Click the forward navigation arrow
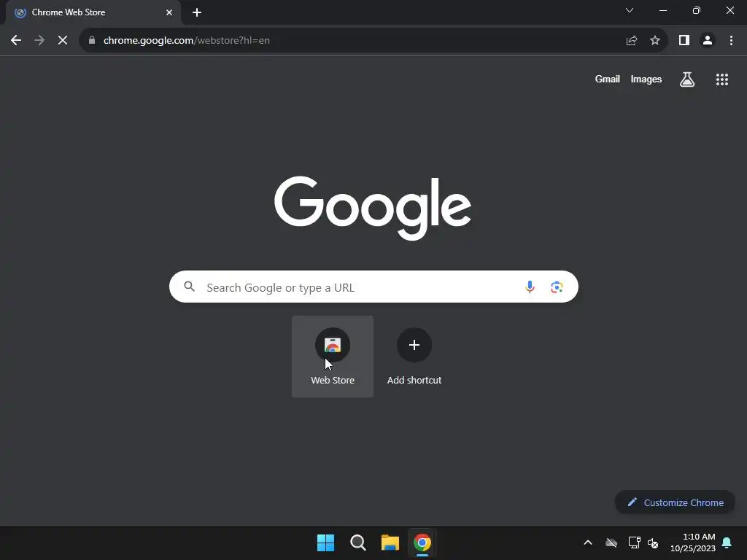Screen dimensions: 747x560 pyautogui.click(x=39, y=41)
